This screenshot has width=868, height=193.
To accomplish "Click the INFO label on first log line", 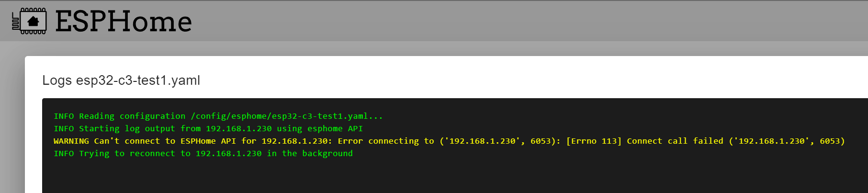I will (64, 116).
